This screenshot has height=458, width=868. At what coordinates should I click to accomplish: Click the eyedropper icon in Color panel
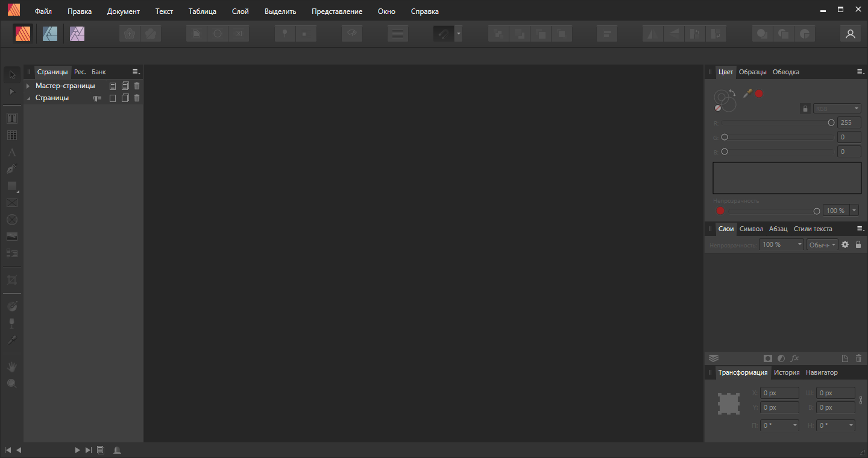[747, 94]
